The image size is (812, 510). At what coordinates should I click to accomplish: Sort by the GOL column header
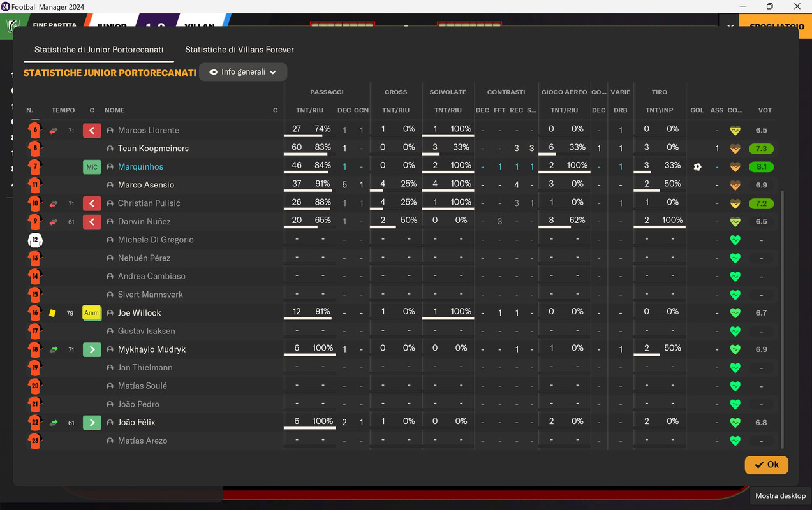pos(697,110)
